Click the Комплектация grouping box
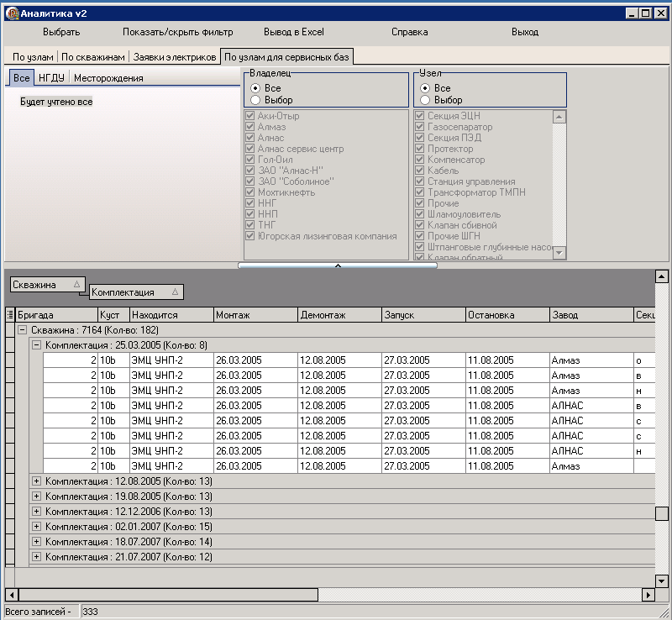This screenshot has width=672, height=620. tap(136, 292)
